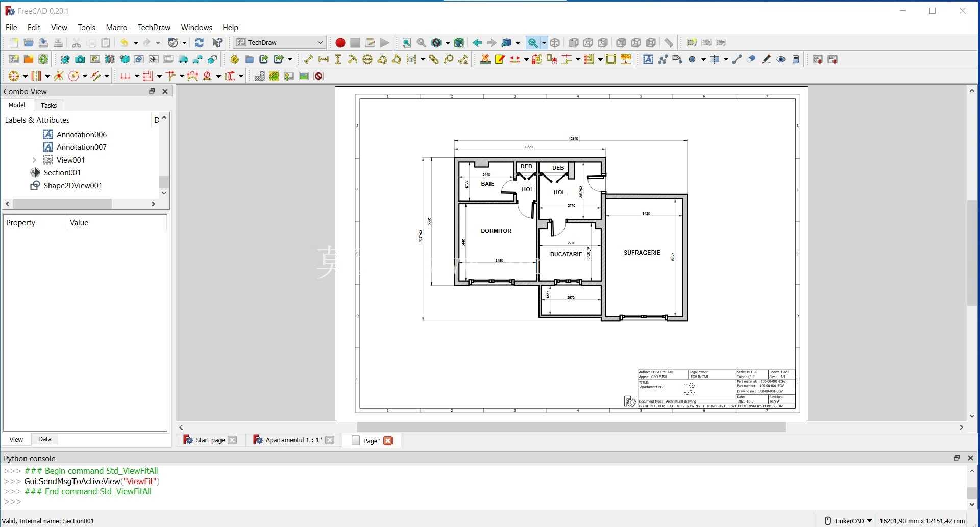
Task: Open the vertex tools dropdown arrow
Action: 703,60
